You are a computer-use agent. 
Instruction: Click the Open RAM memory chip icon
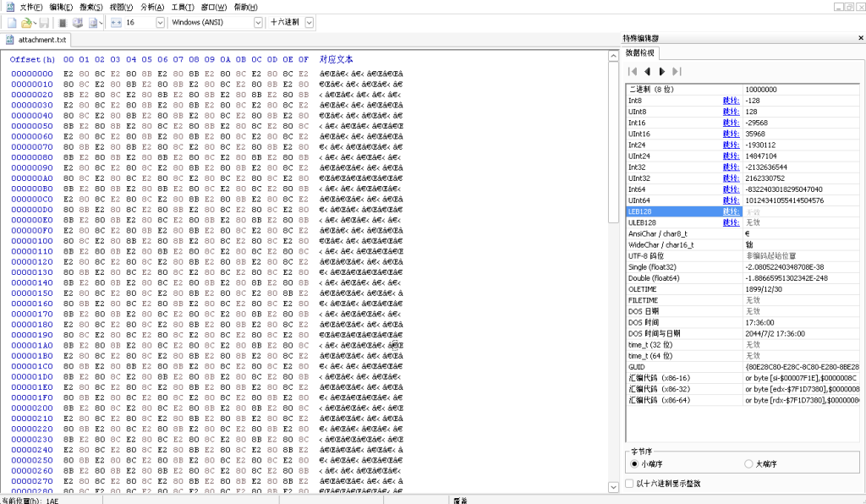click(63, 22)
